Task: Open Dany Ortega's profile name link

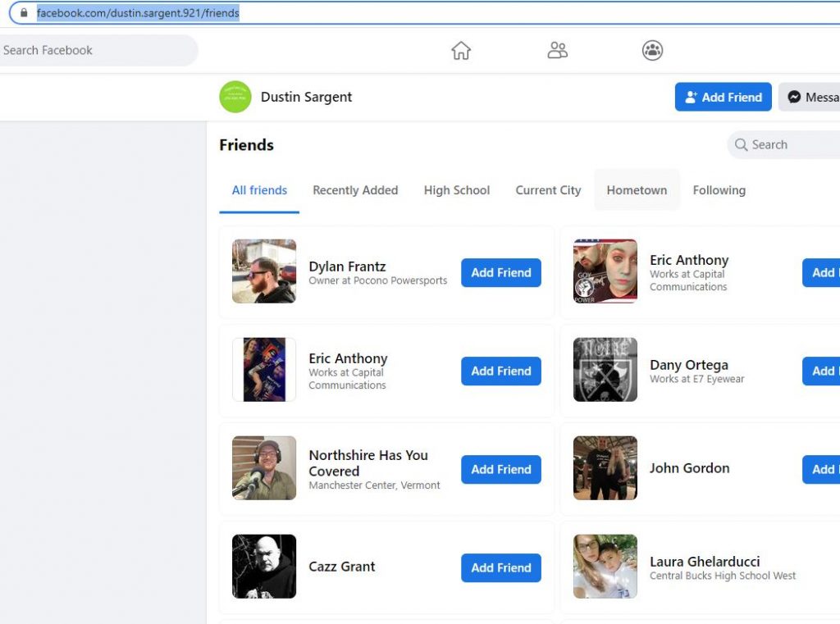Action: [689, 365]
